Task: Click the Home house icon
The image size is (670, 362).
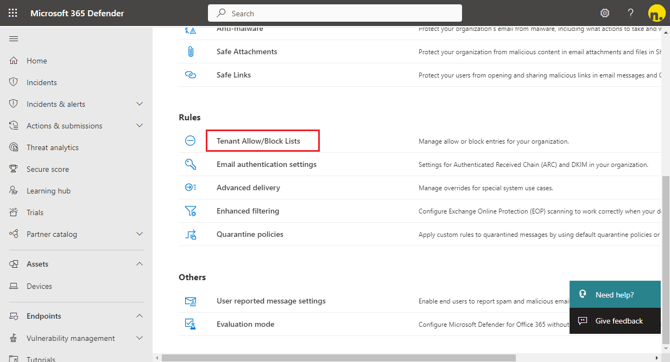Action: coord(14,60)
